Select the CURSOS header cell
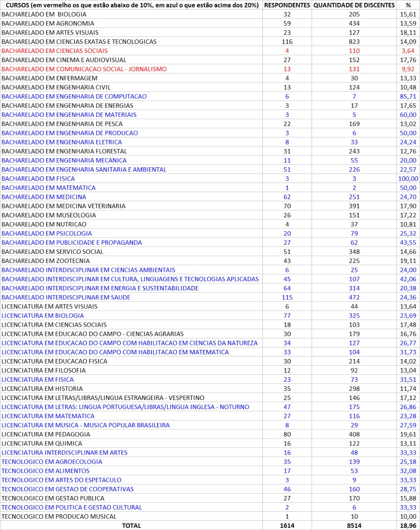 tap(132, 5)
